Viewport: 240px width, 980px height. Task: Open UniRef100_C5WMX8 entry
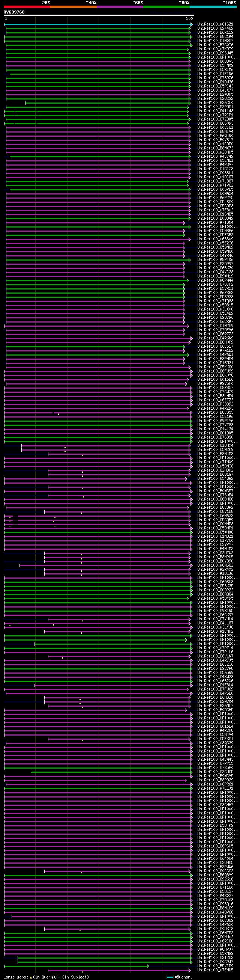tap(215, 532)
